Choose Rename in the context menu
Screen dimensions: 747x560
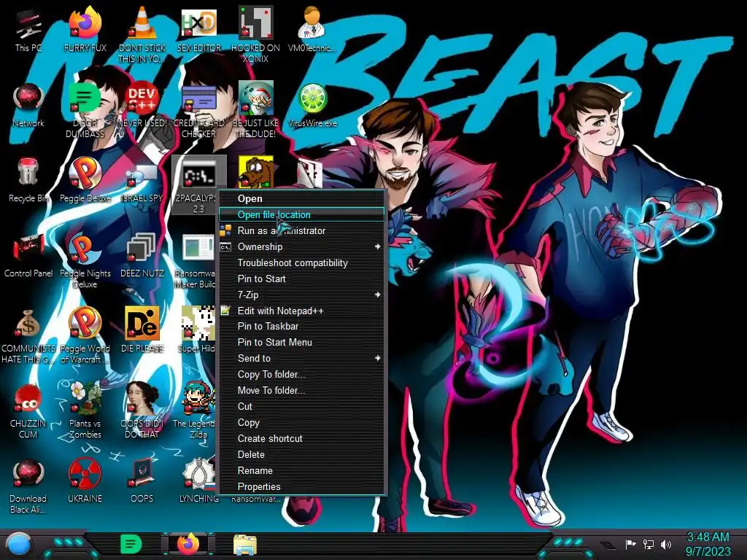(x=301, y=470)
